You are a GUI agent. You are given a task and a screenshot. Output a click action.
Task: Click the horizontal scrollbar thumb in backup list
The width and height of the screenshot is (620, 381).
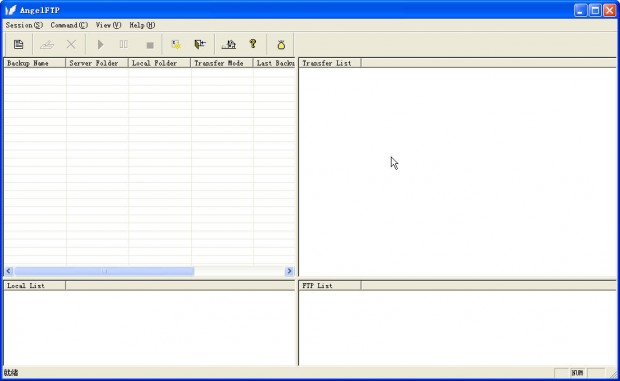pos(104,271)
